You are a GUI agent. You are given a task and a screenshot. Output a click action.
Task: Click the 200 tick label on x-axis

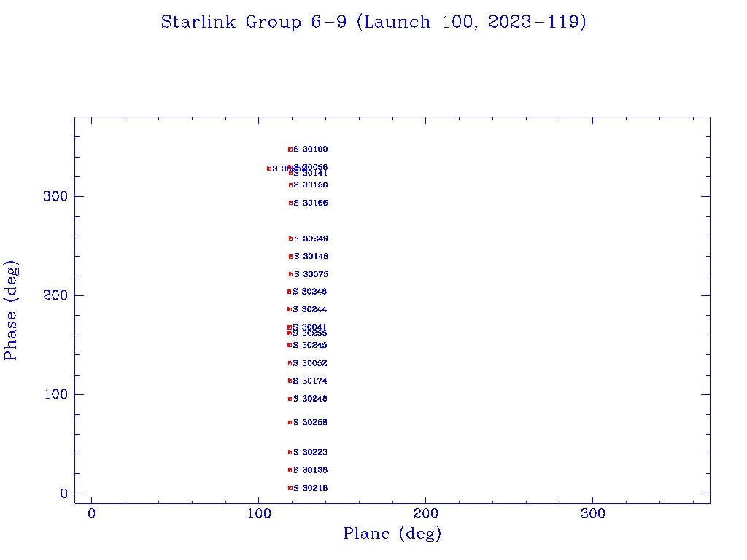click(x=426, y=514)
